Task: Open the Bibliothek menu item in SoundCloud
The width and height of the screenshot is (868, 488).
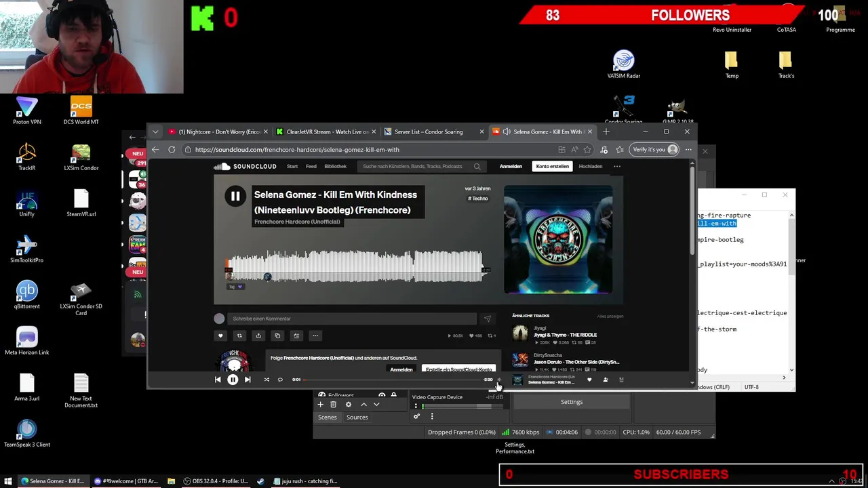Action: point(336,166)
